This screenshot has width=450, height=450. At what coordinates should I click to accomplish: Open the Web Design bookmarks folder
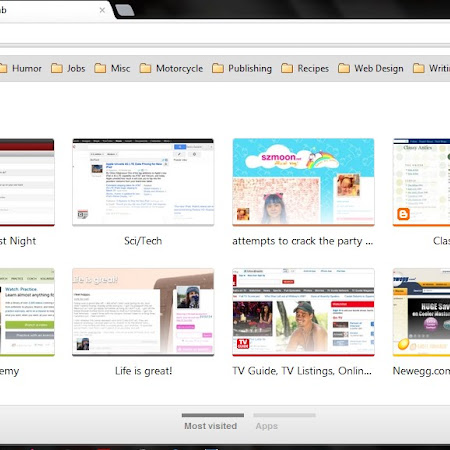click(371, 68)
